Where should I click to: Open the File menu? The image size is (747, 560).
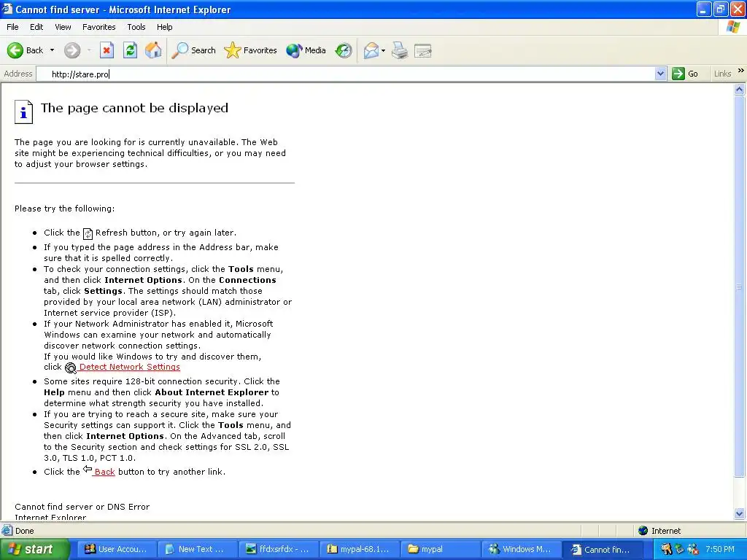coord(13,27)
